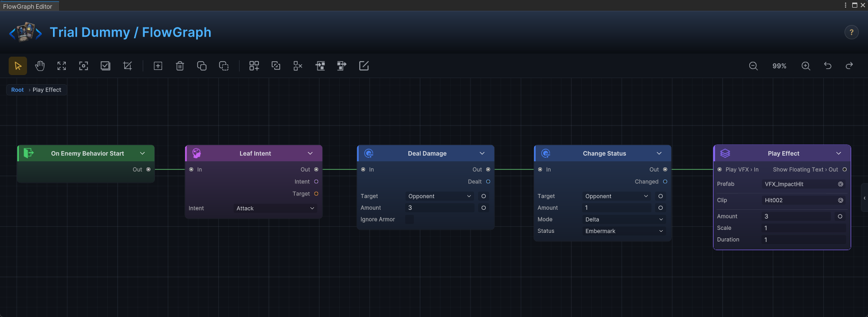The width and height of the screenshot is (868, 317).
Task: Click the add node plus-square icon
Action: click(158, 66)
